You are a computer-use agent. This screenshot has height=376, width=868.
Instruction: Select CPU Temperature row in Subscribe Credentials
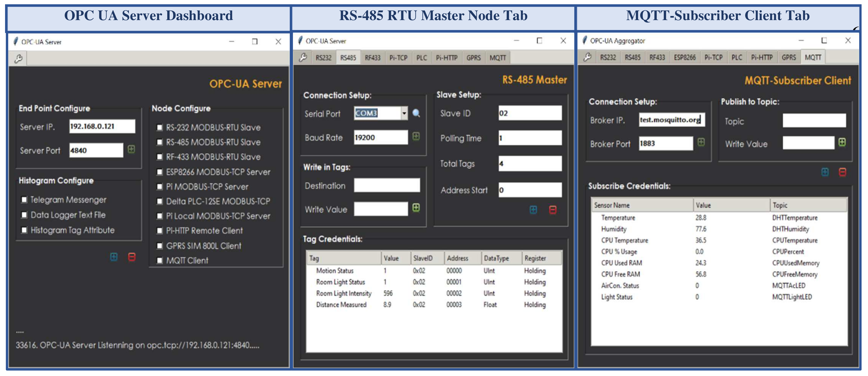click(x=719, y=240)
